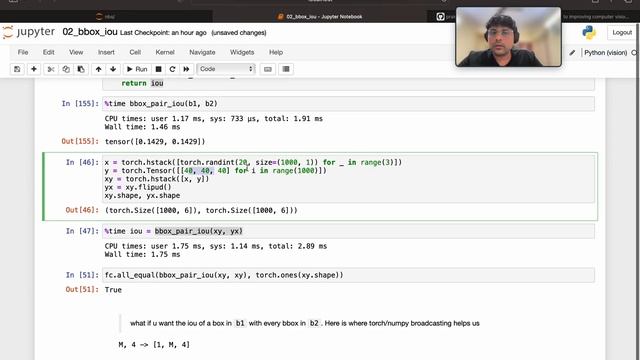Viewport: 640px width, 360px height.
Task: Click Last Checkpoint: an hour ago text
Action: click(163, 33)
